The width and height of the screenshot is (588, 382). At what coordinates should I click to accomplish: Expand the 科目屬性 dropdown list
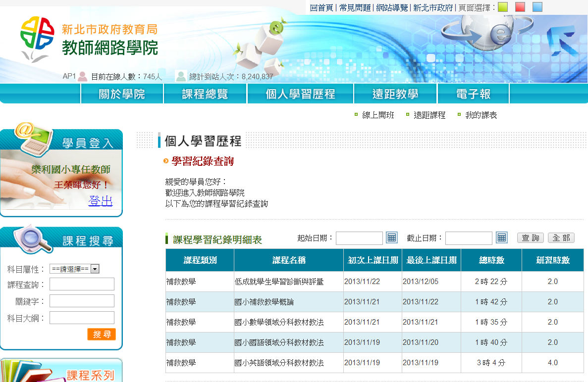(x=95, y=269)
